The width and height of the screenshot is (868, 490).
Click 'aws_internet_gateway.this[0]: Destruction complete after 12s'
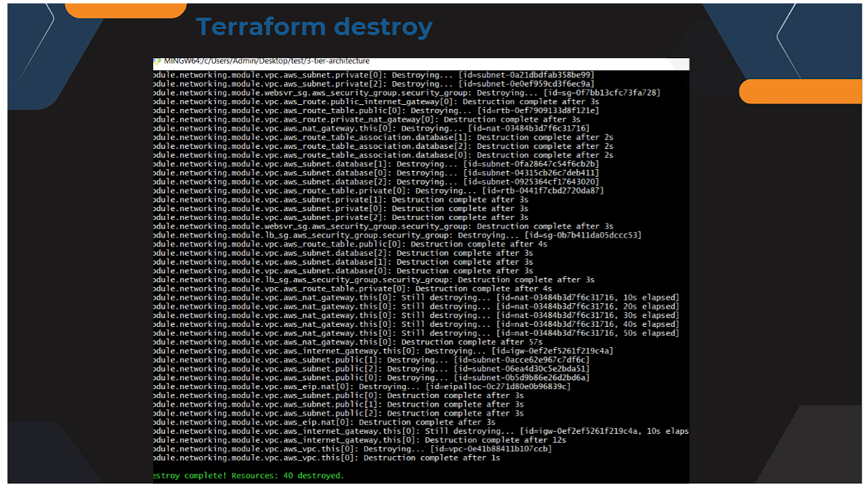[x=360, y=439]
